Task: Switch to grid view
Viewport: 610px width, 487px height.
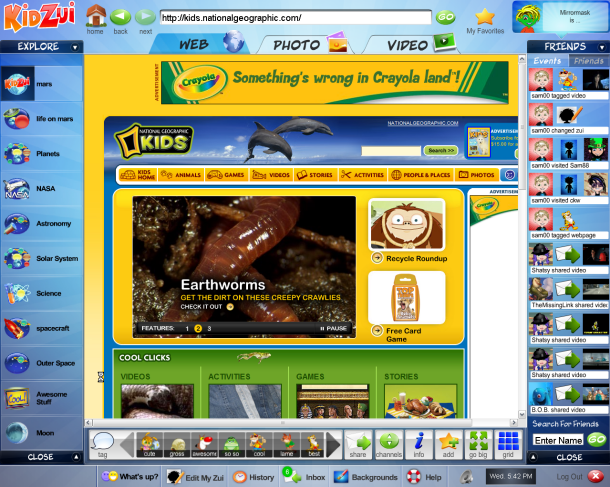Action: pyautogui.click(x=508, y=445)
